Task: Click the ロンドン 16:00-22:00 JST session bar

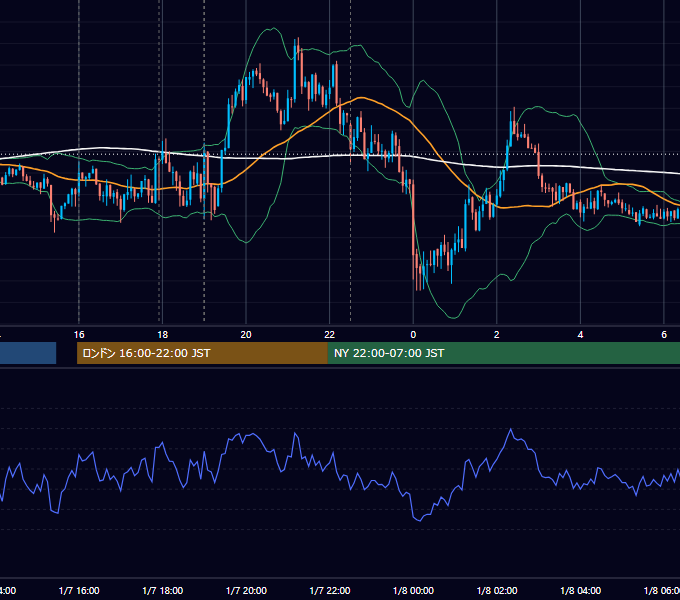Action: (x=202, y=353)
